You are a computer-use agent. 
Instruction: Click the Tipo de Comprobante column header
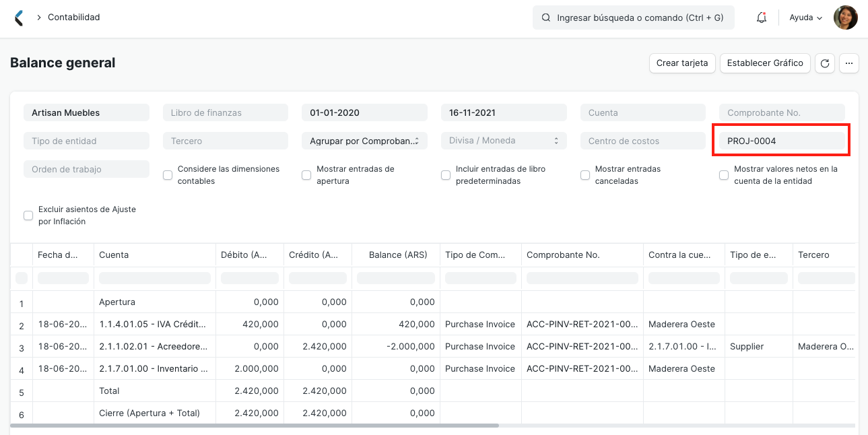click(480, 255)
